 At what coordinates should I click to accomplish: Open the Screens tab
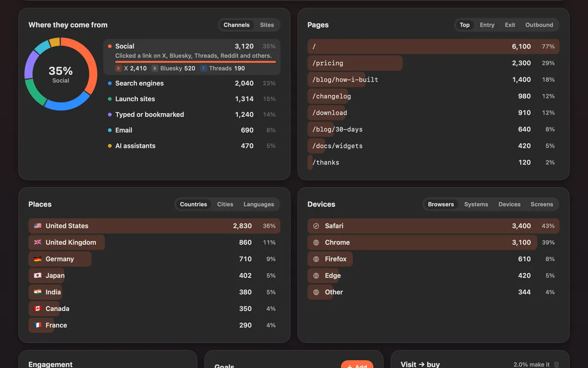click(x=542, y=205)
